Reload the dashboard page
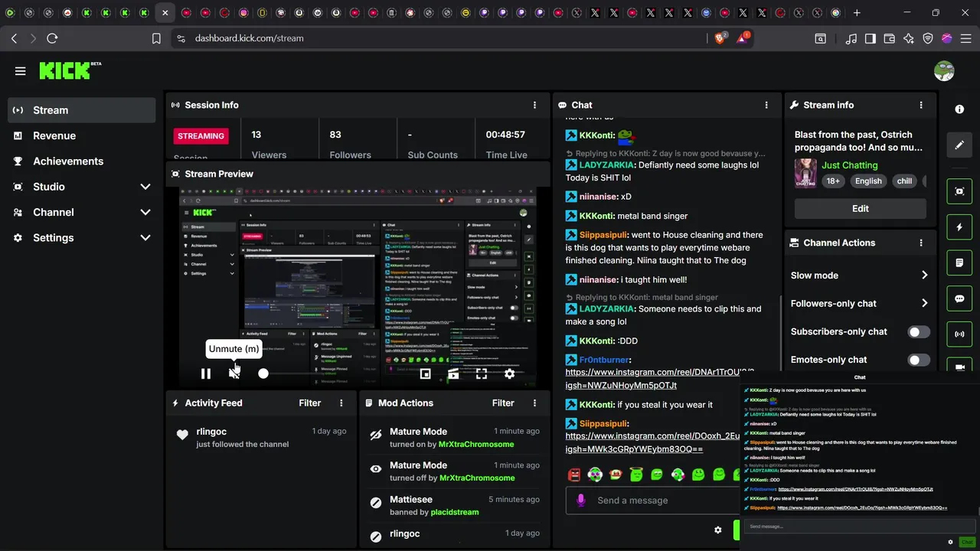The width and height of the screenshot is (980, 551). [x=52, y=38]
